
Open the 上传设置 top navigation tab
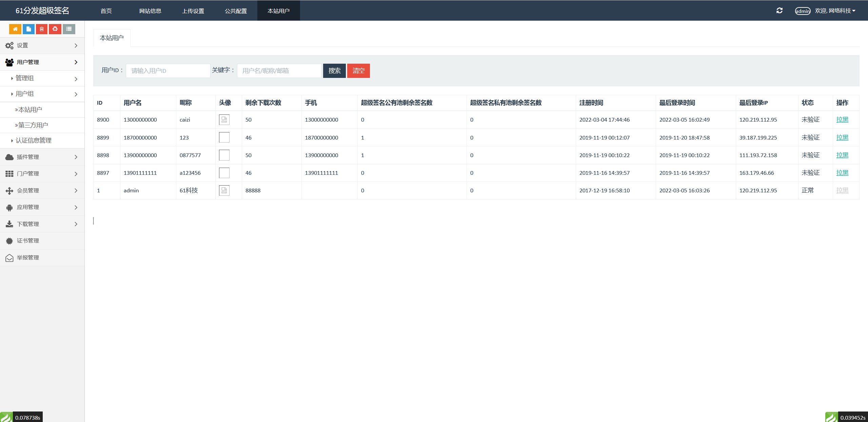[x=193, y=11]
